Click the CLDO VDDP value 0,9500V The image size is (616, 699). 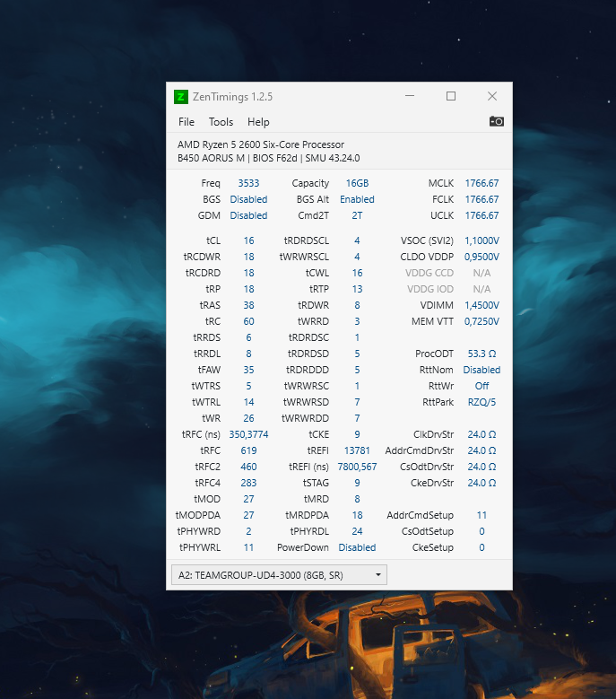coord(482,257)
